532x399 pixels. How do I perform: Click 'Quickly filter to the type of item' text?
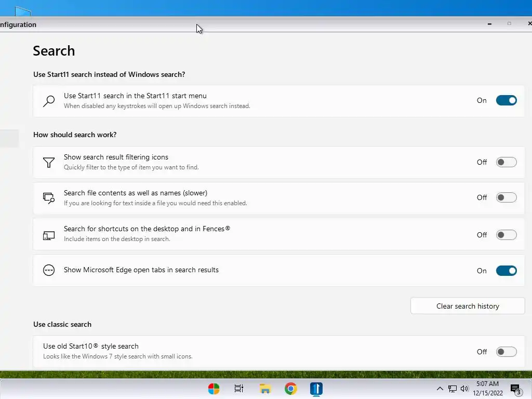(131, 167)
